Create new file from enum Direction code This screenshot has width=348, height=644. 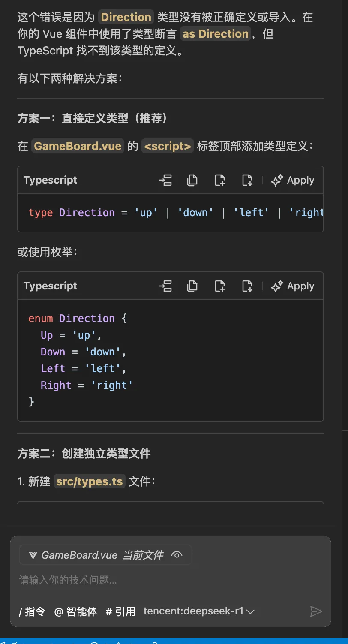tap(220, 286)
